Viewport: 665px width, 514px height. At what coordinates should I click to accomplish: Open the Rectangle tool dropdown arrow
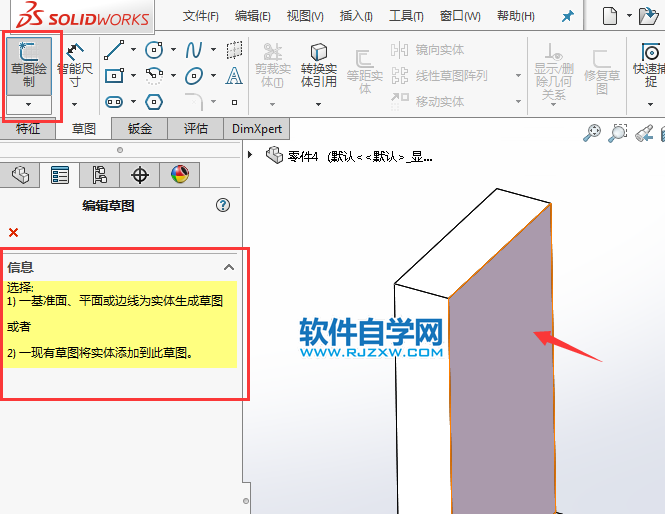pyautogui.click(x=133, y=76)
